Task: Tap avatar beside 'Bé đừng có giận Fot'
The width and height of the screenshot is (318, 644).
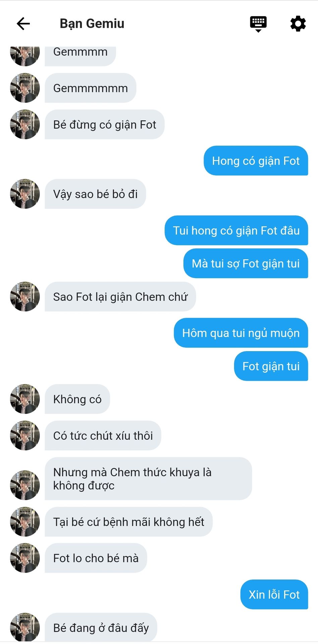Action: [x=25, y=124]
